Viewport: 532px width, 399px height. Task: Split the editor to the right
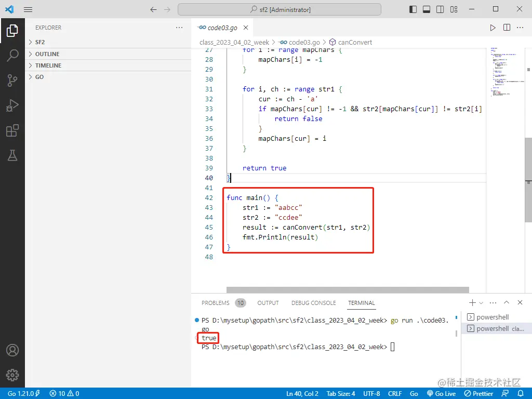pos(507,28)
